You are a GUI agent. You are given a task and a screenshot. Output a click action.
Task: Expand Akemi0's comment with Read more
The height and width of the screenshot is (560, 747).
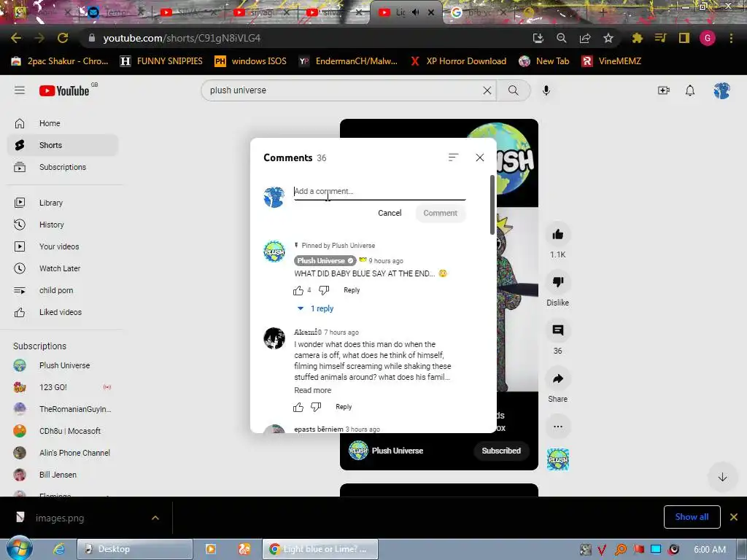coord(312,390)
